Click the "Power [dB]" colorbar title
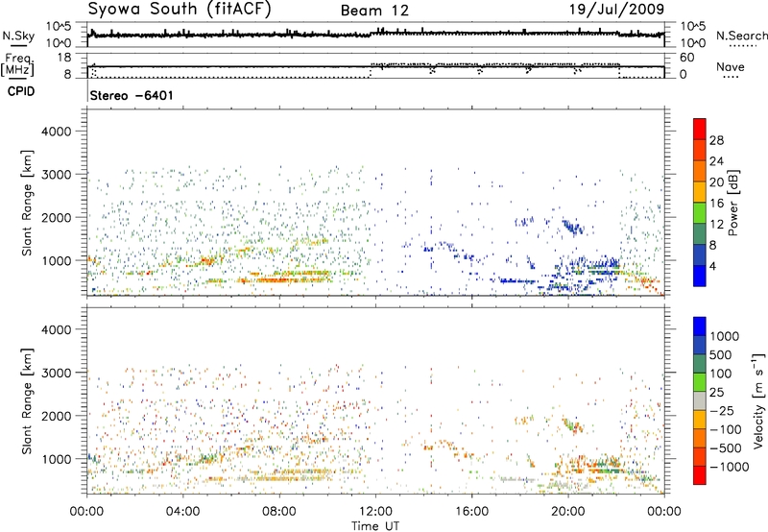This screenshot has width=768, height=532. tap(732, 203)
